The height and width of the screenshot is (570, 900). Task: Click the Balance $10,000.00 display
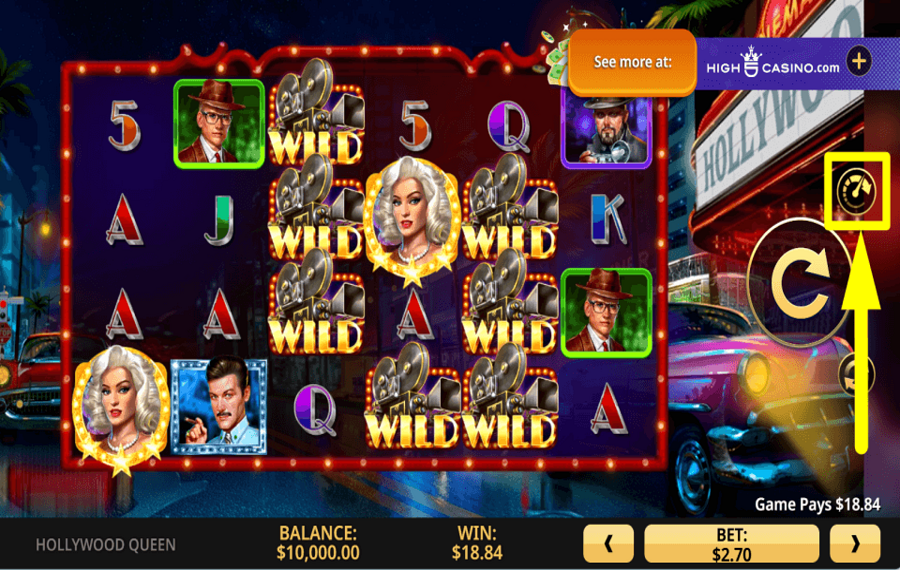pos(317,542)
